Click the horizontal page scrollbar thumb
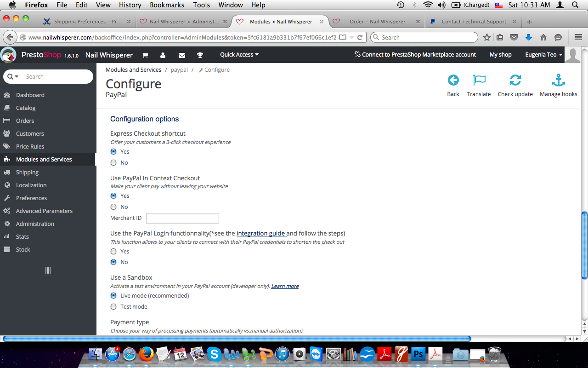This screenshot has height=368, width=588. tap(237, 339)
